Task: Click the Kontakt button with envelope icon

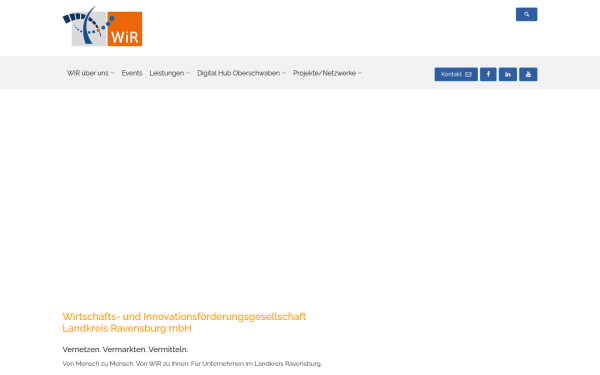Action: (x=456, y=74)
